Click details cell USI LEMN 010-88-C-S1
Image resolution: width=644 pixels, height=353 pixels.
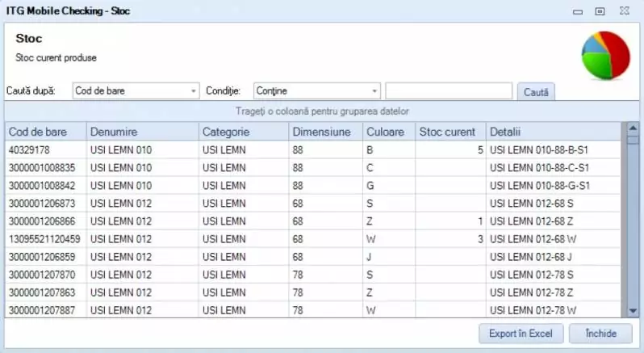click(554, 168)
